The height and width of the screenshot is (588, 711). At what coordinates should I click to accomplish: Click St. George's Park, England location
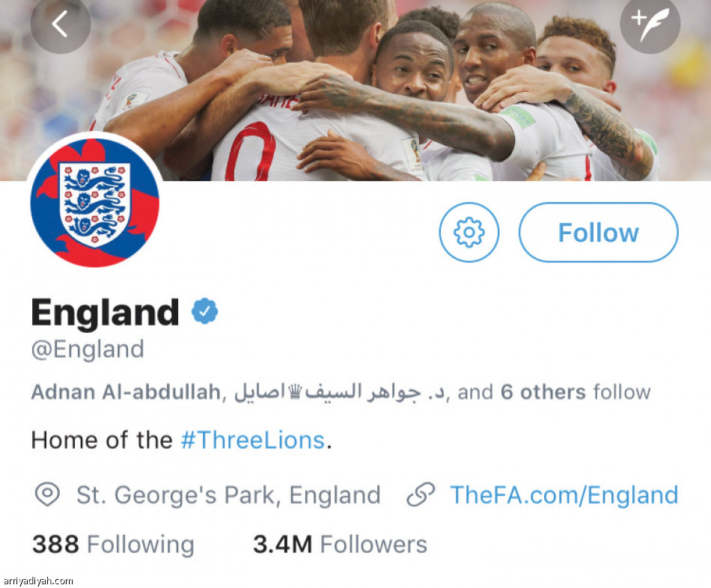(x=228, y=494)
